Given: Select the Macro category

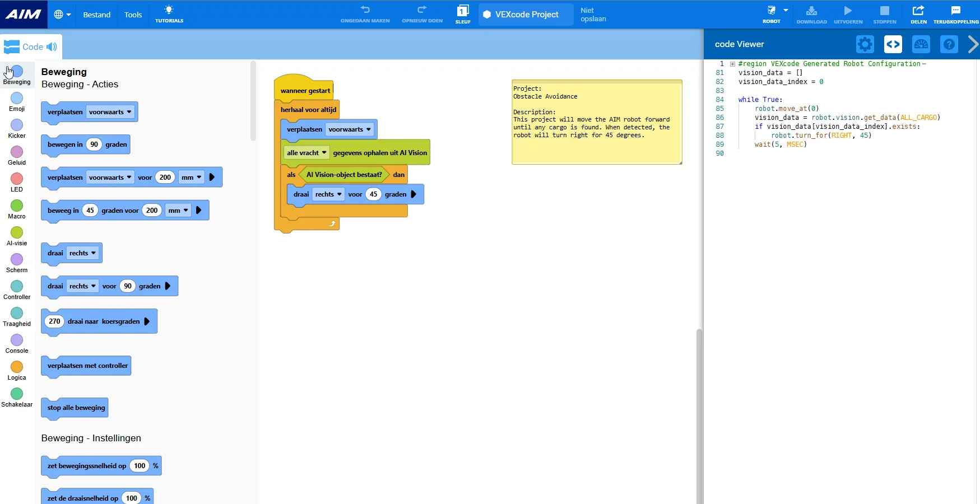Looking at the screenshot, I should (17, 209).
